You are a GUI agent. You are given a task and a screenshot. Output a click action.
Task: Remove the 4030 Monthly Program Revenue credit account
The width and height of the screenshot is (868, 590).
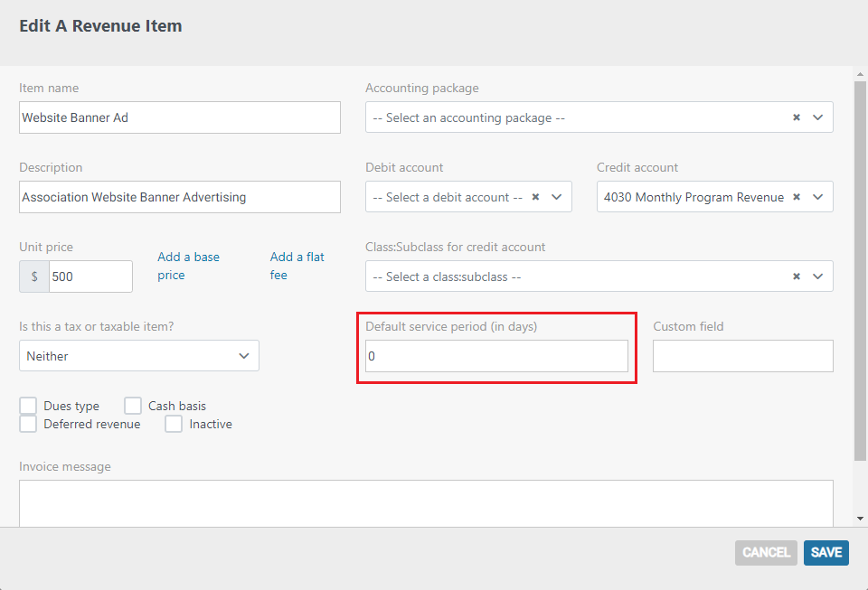click(796, 197)
